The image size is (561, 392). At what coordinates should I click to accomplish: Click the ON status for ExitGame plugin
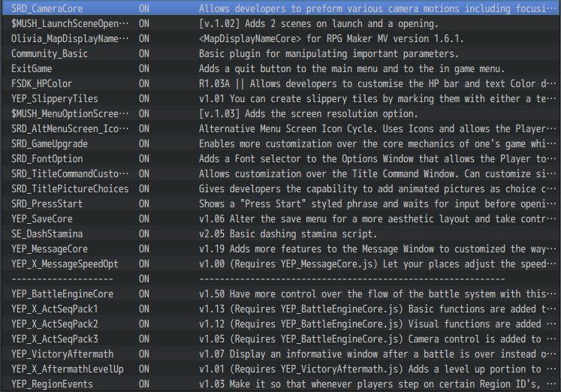[x=144, y=69]
